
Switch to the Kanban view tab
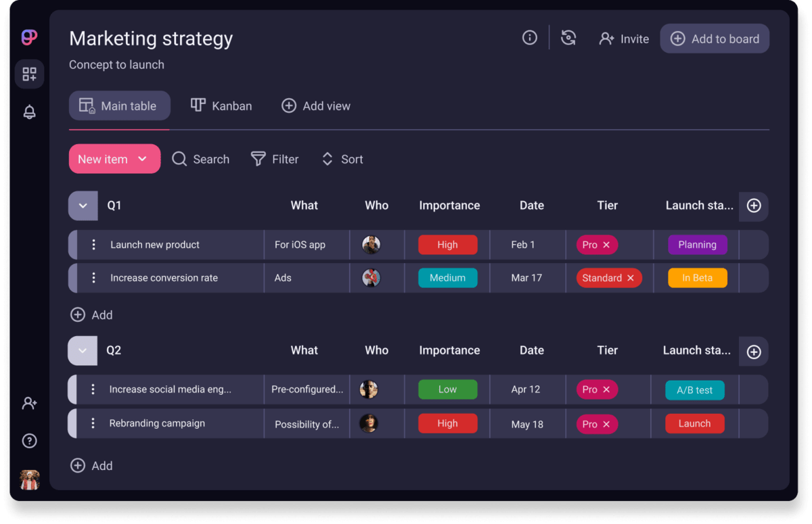[221, 105]
